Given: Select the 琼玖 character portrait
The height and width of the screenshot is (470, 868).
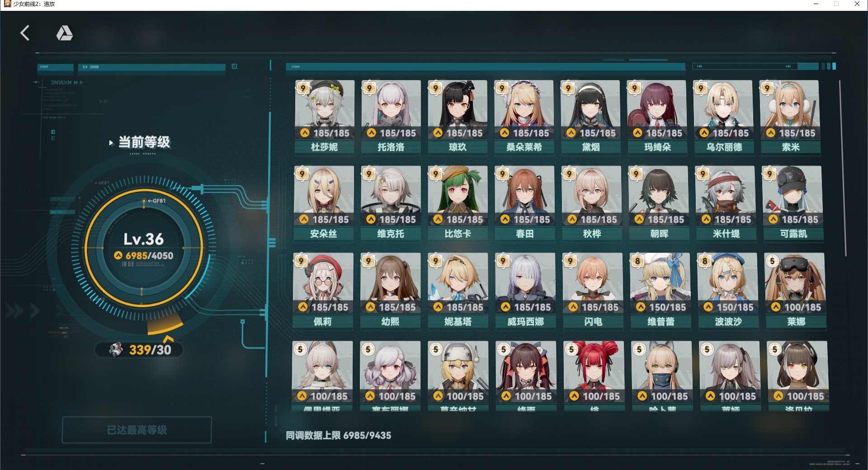Looking at the screenshot, I should tap(458, 109).
